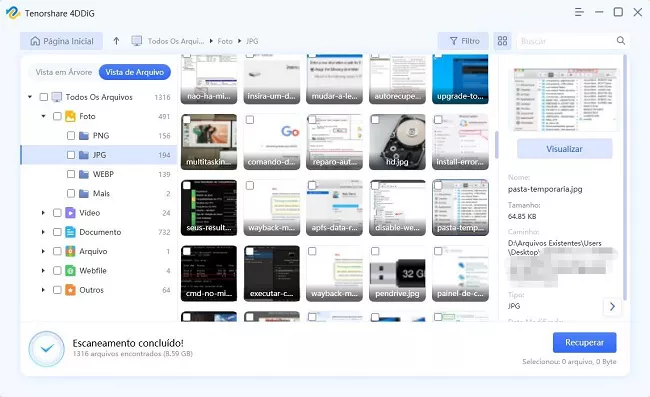Collapse the Foto tree node
Image resolution: width=650 pixels, height=397 pixels.
(x=43, y=116)
